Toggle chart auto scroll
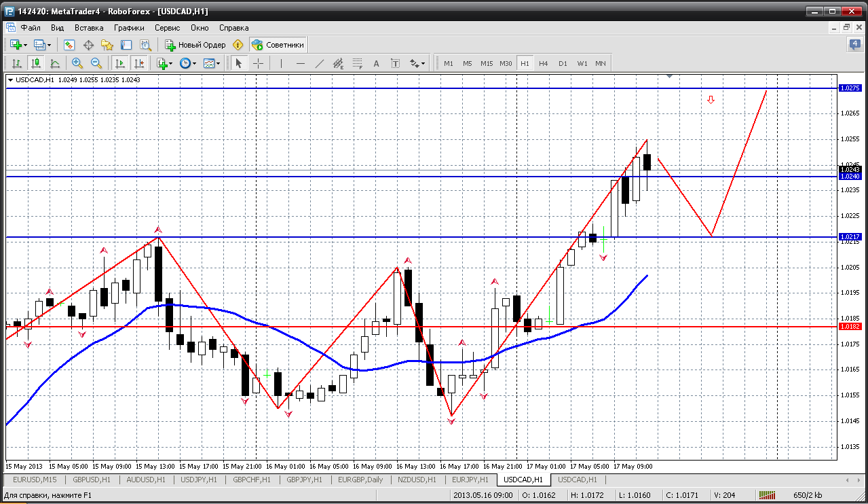This screenshot has width=868, height=504. click(x=120, y=63)
